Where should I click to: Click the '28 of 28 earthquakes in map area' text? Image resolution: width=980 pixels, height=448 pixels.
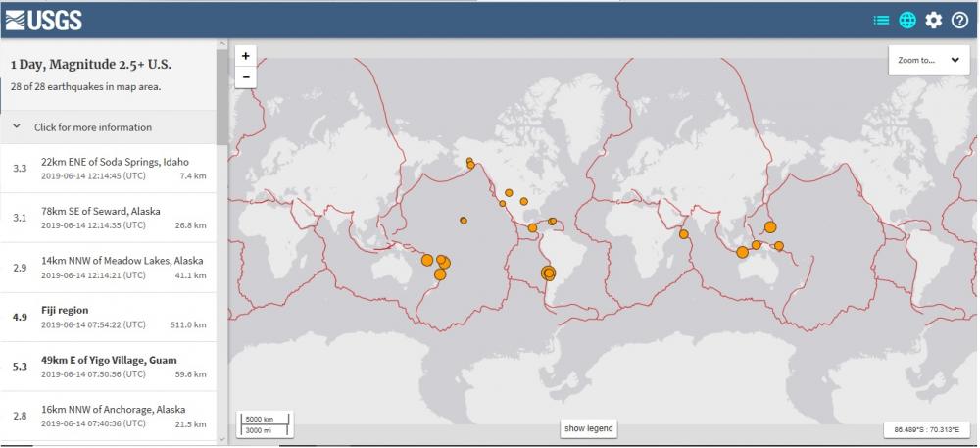pos(85,87)
